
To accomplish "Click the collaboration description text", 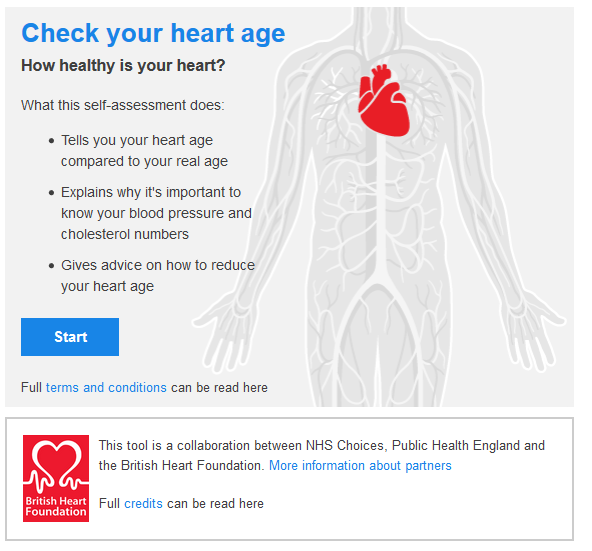I will [x=322, y=455].
